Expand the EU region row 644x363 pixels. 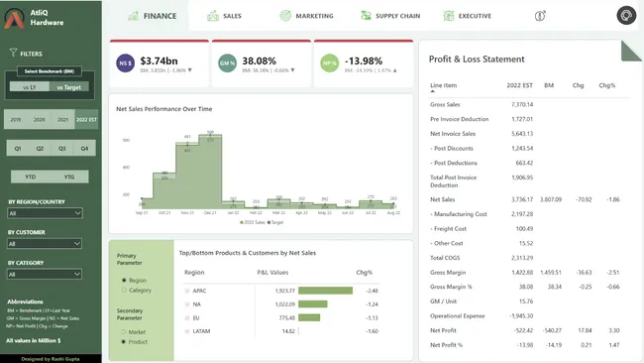point(187,317)
